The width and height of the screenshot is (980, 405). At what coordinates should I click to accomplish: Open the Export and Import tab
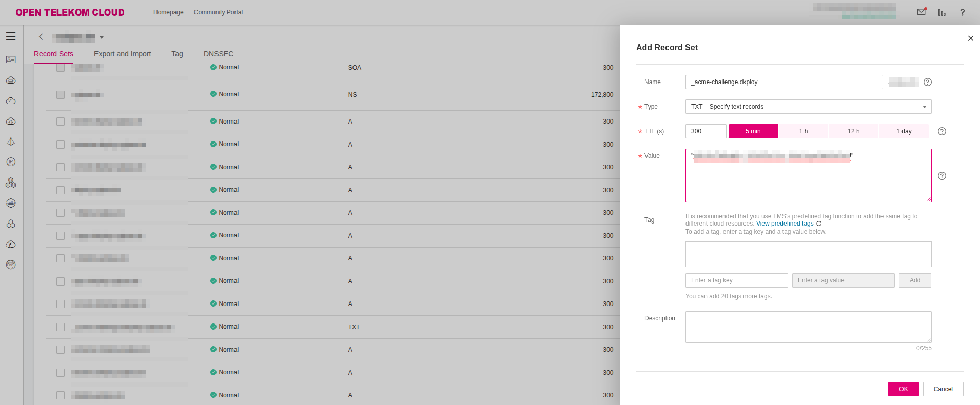[122, 54]
